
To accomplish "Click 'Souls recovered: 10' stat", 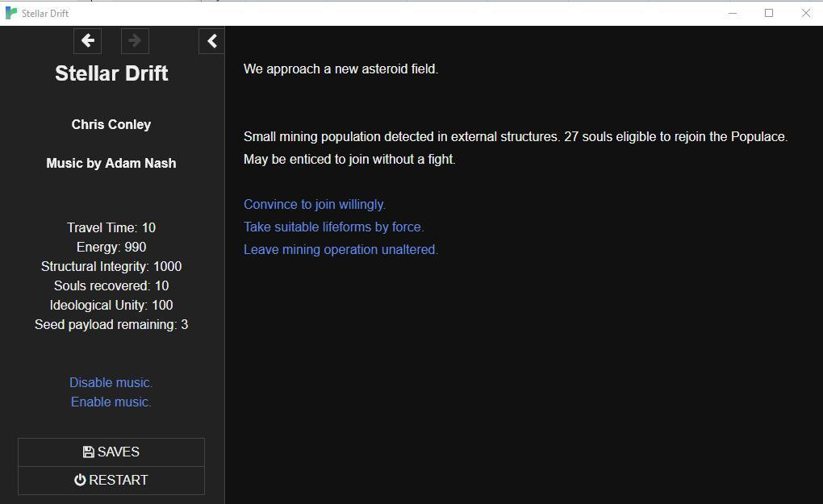I will (111, 285).
